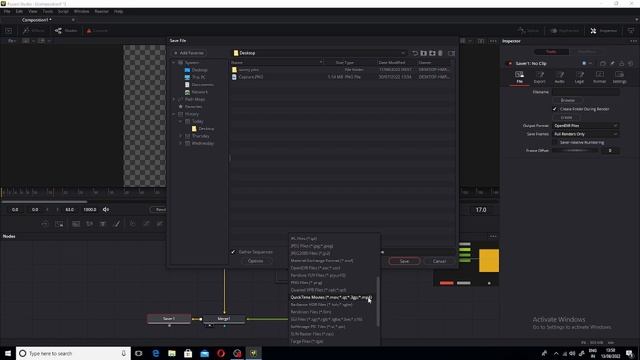Click the parent folder icon in the dialog
Image resolution: width=640 pixels, height=360 pixels.
[424, 53]
